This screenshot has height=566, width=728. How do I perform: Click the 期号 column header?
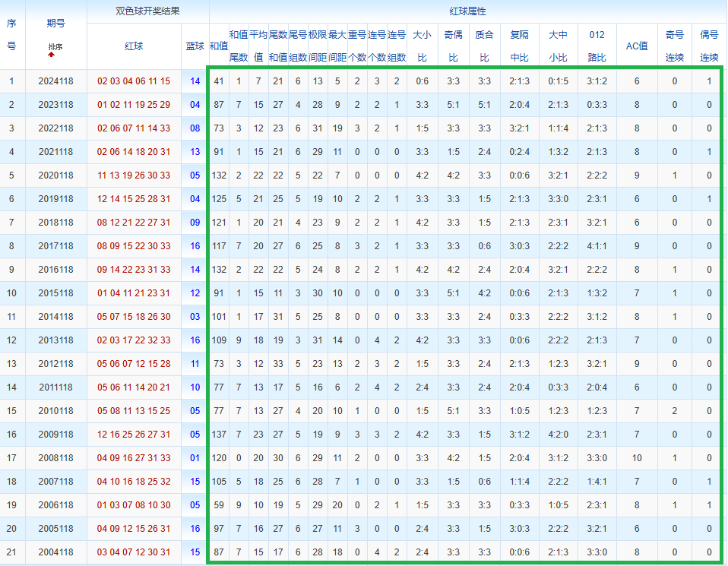point(55,24)
